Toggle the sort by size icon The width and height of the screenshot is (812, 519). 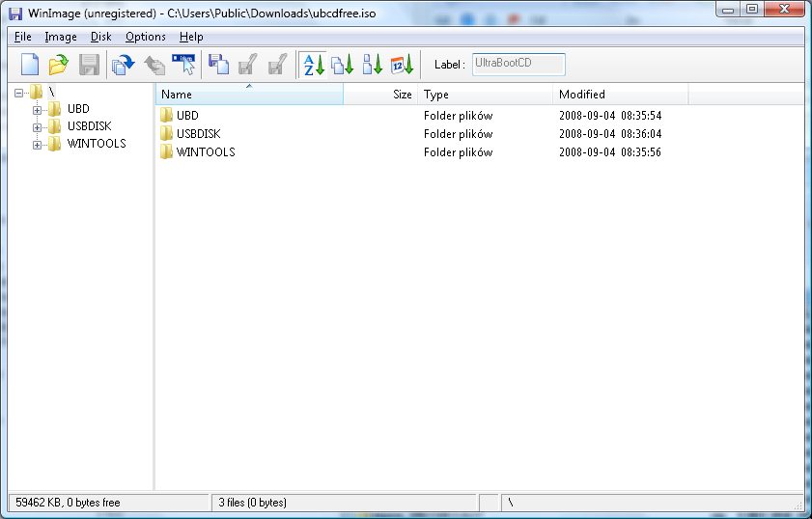pyautogui.click(x=372, y=65)
